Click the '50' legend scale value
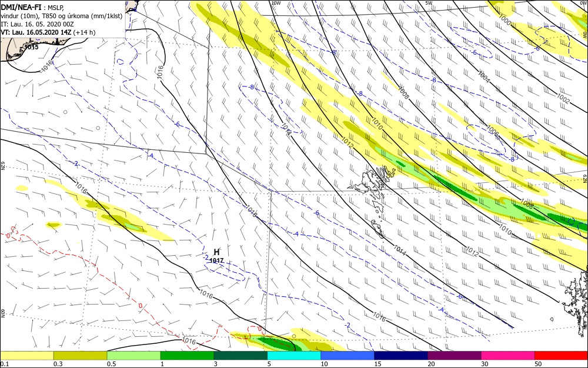The width and height of the screenshot is (588, 368). pos(538,364)
